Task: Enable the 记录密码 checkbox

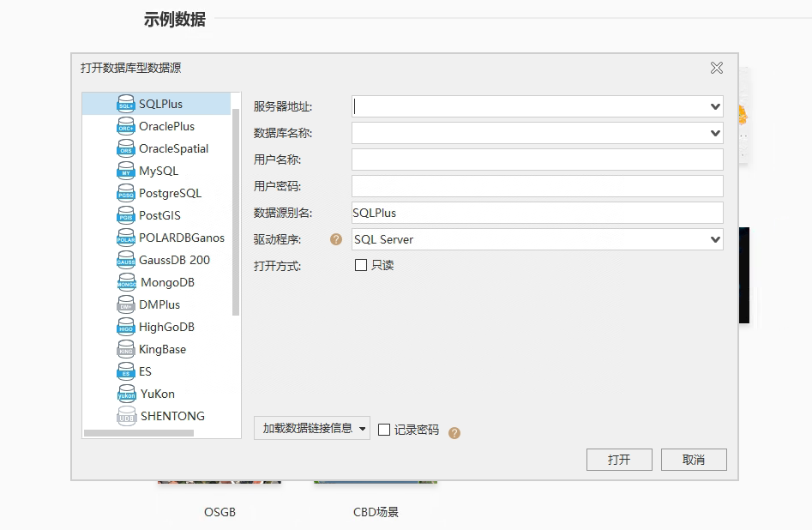Action: (384, 430)
